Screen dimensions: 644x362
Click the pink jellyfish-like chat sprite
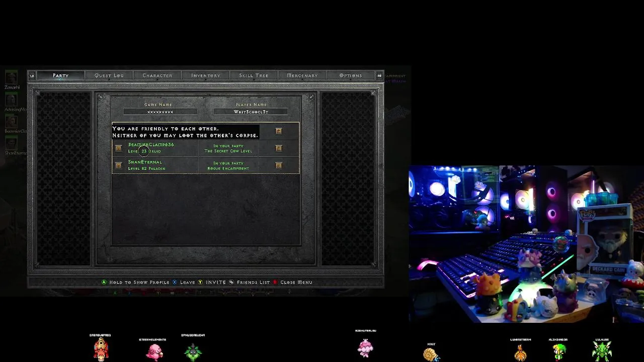[x=365, y=347]
